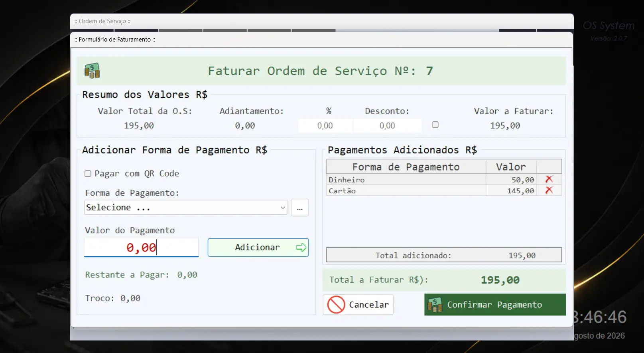Select the Dinheiro row in payments table

point(444,180)
